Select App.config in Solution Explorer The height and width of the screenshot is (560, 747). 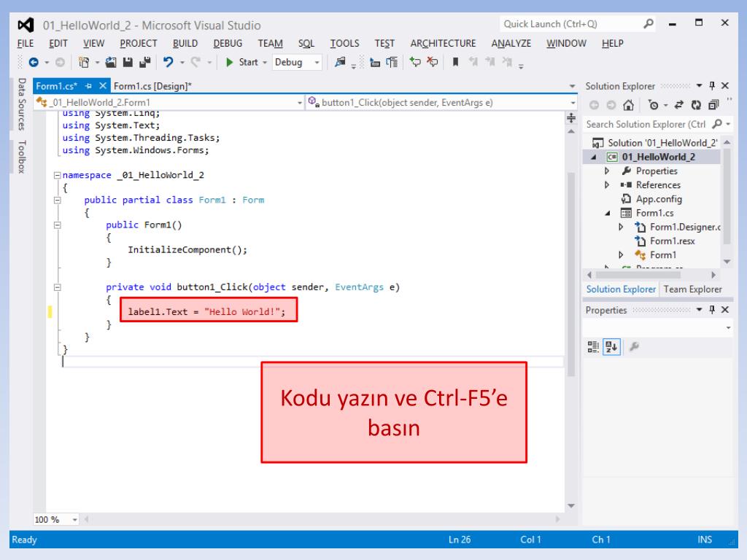pyautogui.click(x=659, y=199)
